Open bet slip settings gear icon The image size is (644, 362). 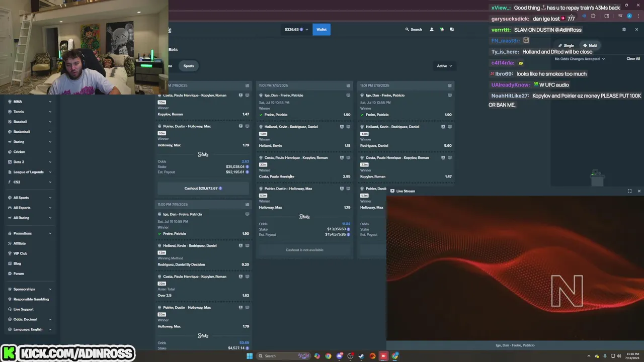coord(624,30)
